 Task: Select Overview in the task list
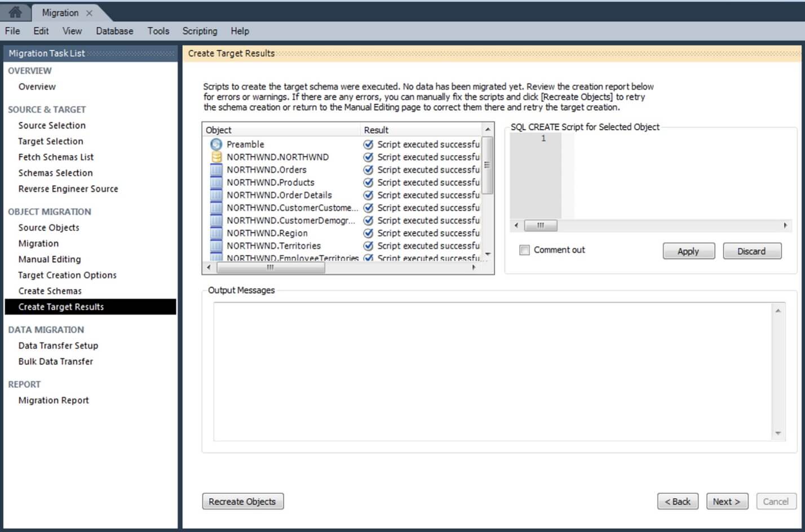coord(37,87)
